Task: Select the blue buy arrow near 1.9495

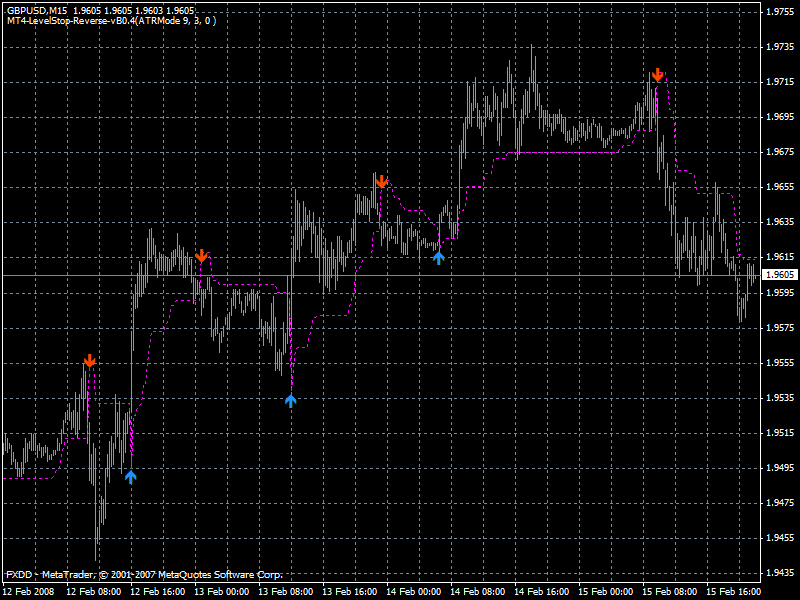Action: [131, 477]
